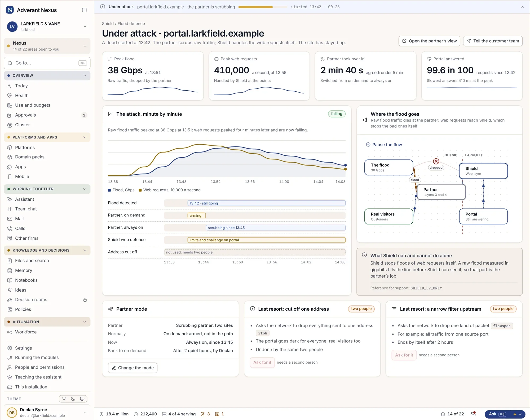Viewport: 530px width, 420px height.
Task: Open Declan Byrne account menu
Action: coord(47,413)
